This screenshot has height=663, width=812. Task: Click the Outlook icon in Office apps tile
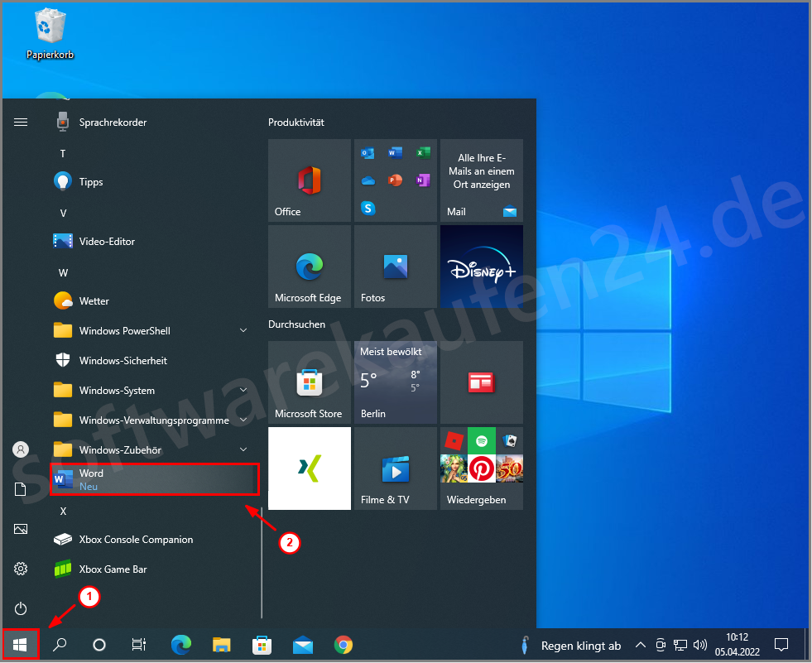pyautogui.click(x=368, y=153)
